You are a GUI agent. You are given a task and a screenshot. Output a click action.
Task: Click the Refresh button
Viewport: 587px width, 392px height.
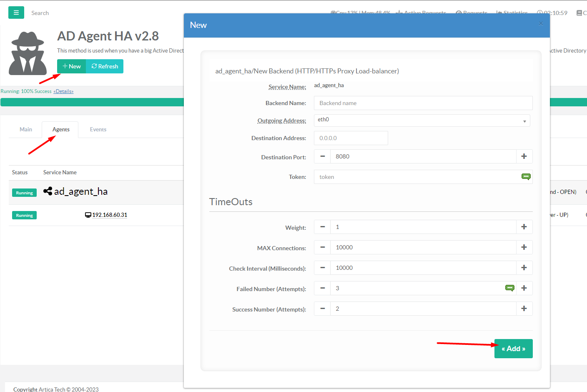point(105,66)
